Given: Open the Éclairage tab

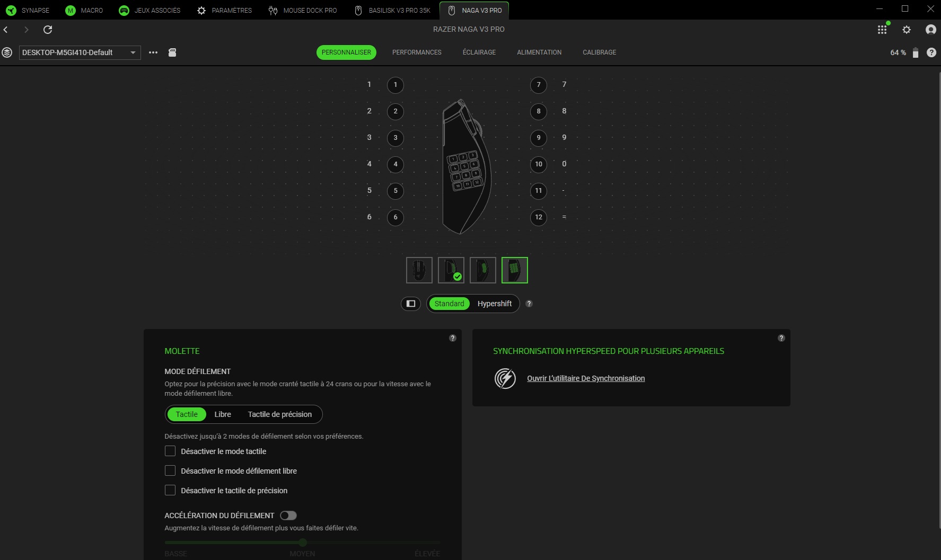Looking at the screenshot, I should point(479,52).
